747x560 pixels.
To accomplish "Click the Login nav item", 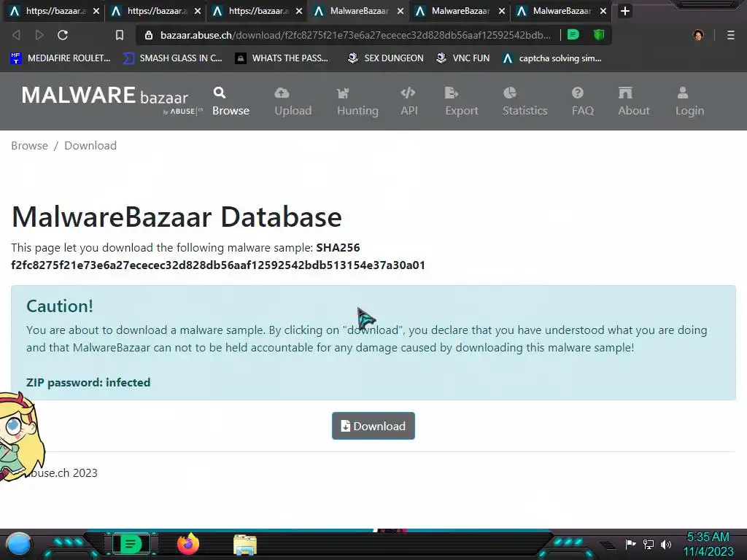I will pyautogui.click(x=689, y=101).
